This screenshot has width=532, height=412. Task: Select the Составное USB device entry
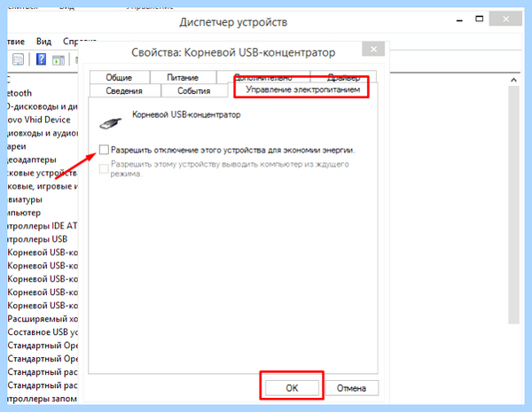pos(43,332)
